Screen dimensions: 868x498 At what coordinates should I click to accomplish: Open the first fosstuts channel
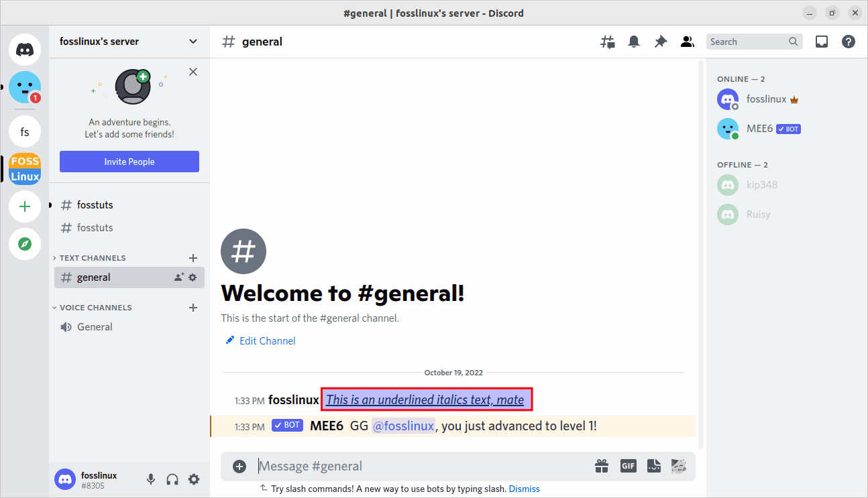[x=129, y=204]
